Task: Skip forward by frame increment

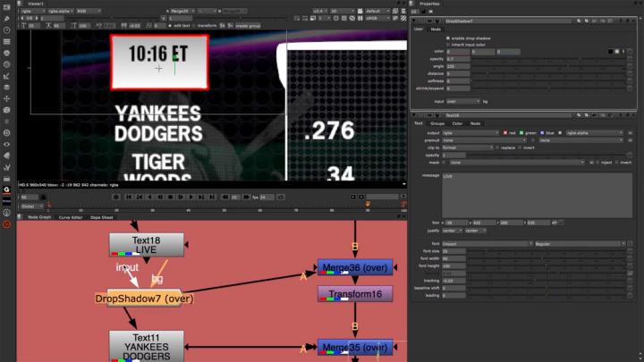Action: 246,198
